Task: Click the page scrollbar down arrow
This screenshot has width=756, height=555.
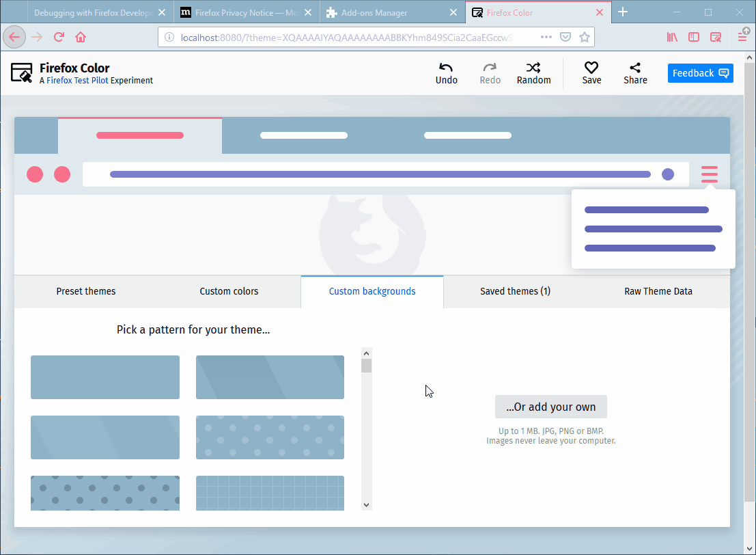Action: click(x=749, y=549)
